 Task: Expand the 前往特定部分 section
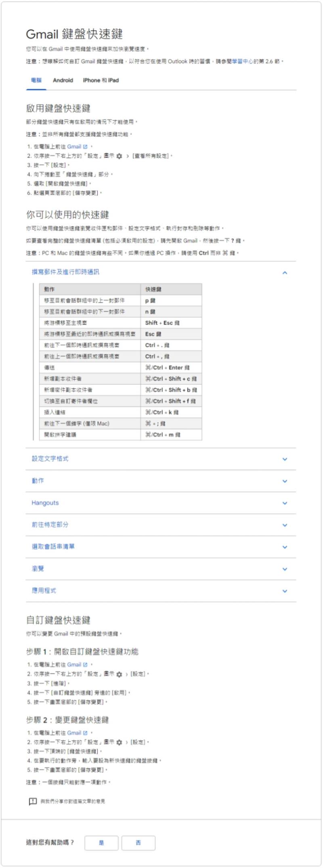161,525
